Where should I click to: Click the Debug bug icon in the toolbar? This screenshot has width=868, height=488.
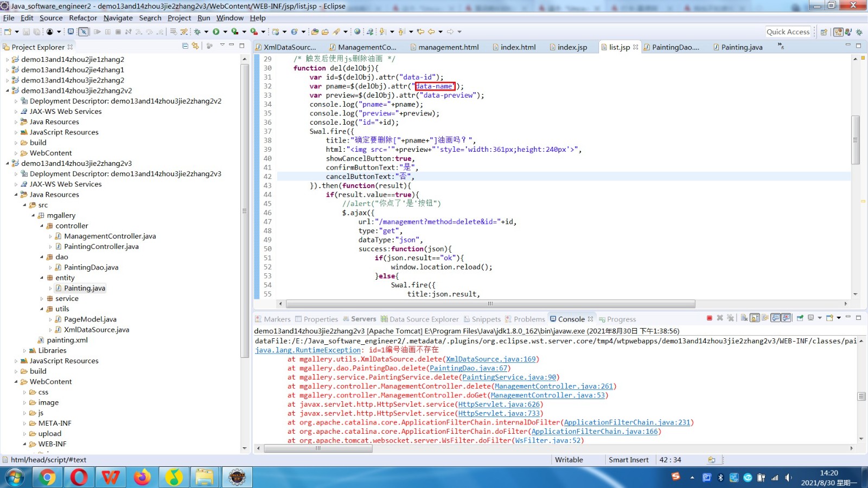click(x=197, y=32)
